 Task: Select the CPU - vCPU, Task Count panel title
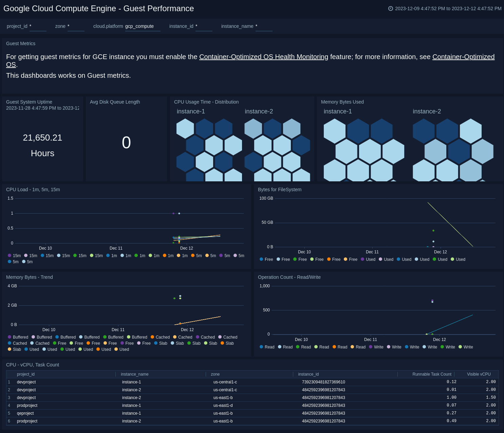coord(33,365)
